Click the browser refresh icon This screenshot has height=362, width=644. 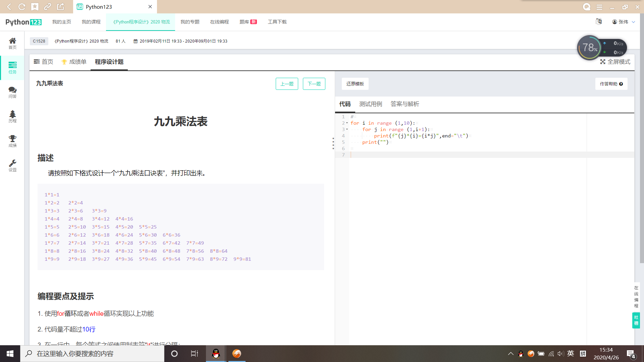pos(22,7)
